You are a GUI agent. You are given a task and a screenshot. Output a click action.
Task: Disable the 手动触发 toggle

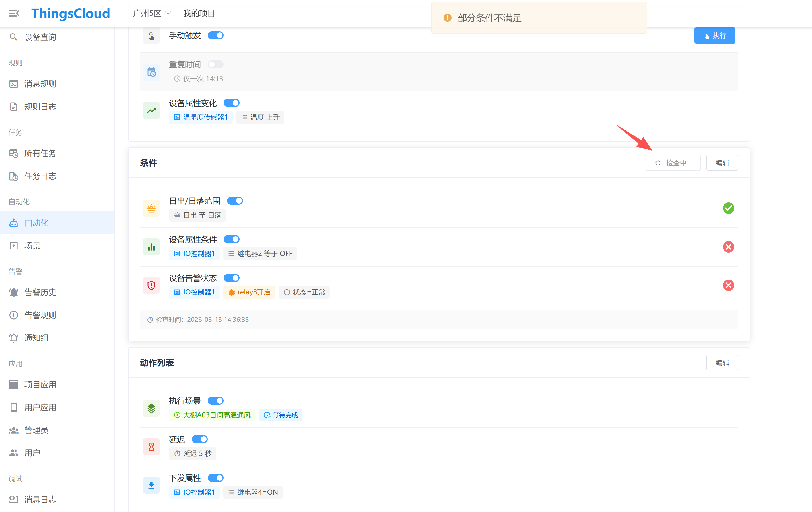point(215,35)
